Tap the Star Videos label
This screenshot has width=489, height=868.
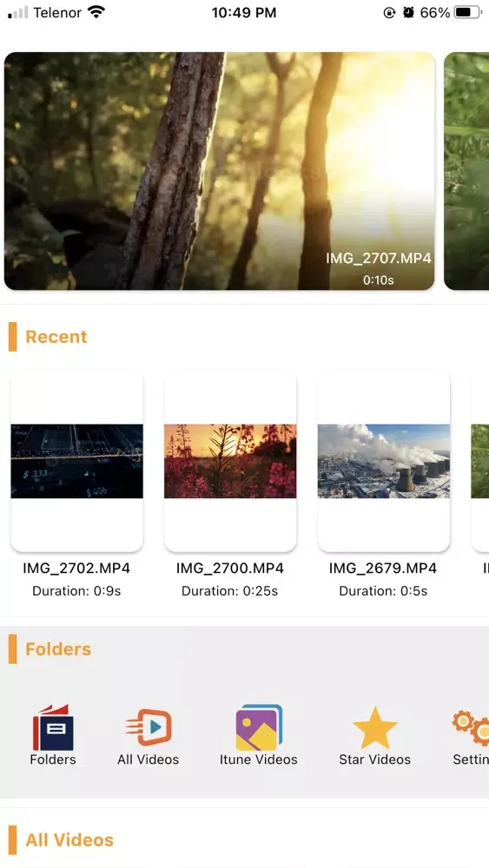point(375,759)
